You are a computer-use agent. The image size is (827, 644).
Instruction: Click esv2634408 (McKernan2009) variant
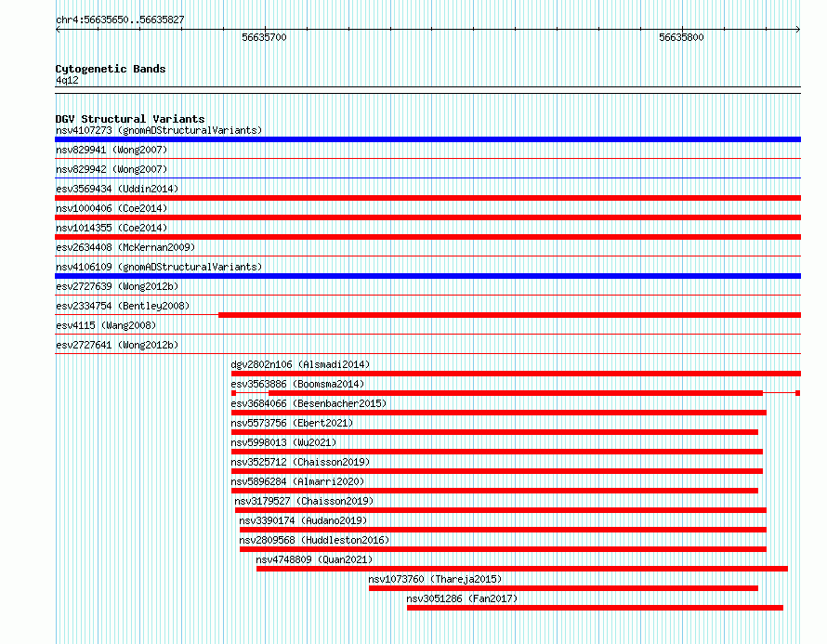coord(125,247)
